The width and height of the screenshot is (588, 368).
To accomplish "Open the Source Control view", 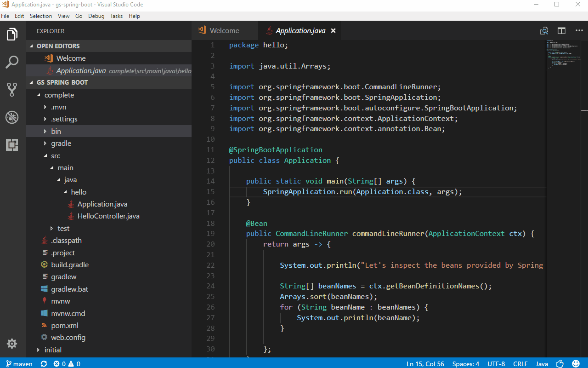I will tap(12, 89).
